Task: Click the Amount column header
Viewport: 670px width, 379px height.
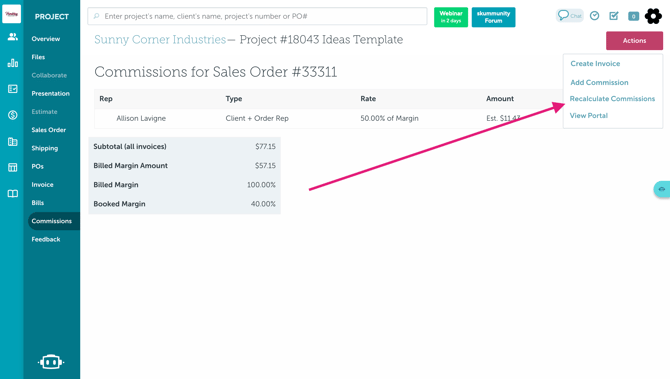Action: [500, 99]
